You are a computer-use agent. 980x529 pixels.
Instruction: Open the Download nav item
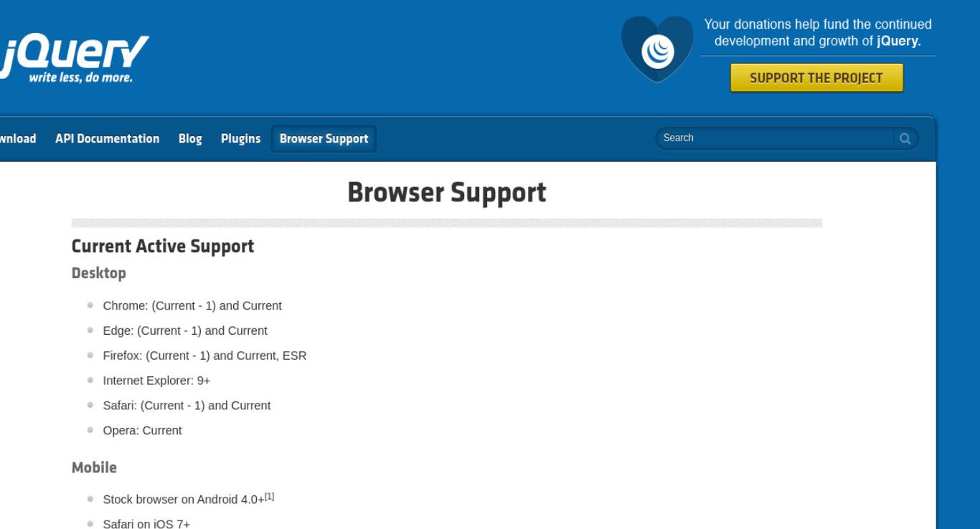coord(18,139)
